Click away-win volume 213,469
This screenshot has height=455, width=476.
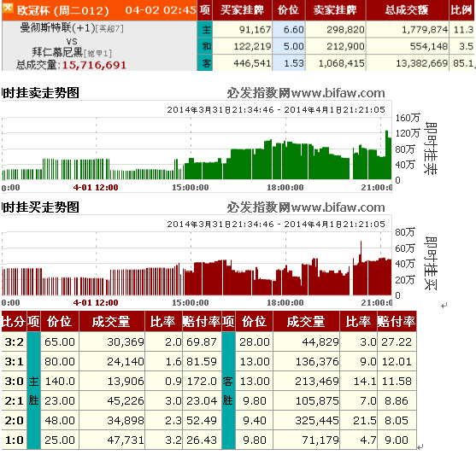[317, 382]
